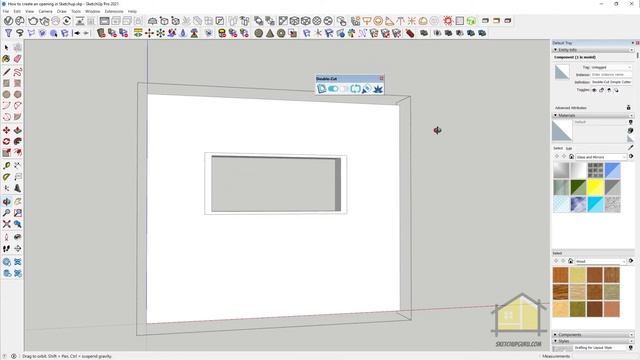Open the Camera menu
Viewport: 640px width, 360px height.
point(45,11)
